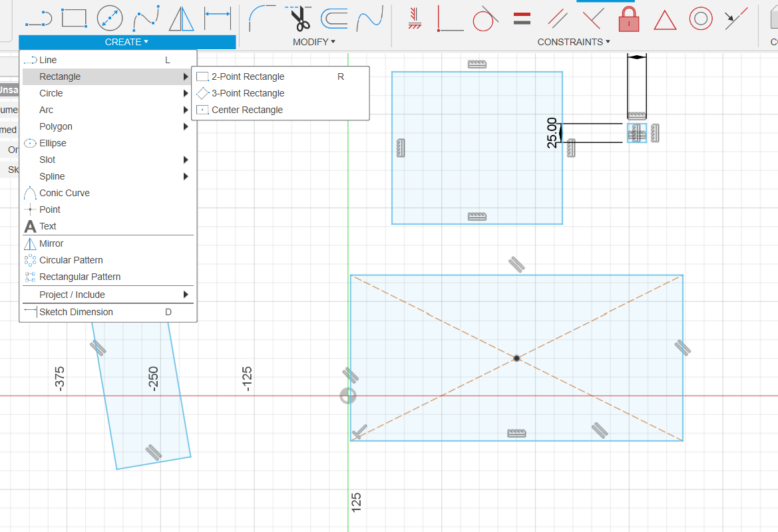Select the Mirror toolbar icon
Image resolution: width=778 pixels, height=532 pixels.
point(181,19)
